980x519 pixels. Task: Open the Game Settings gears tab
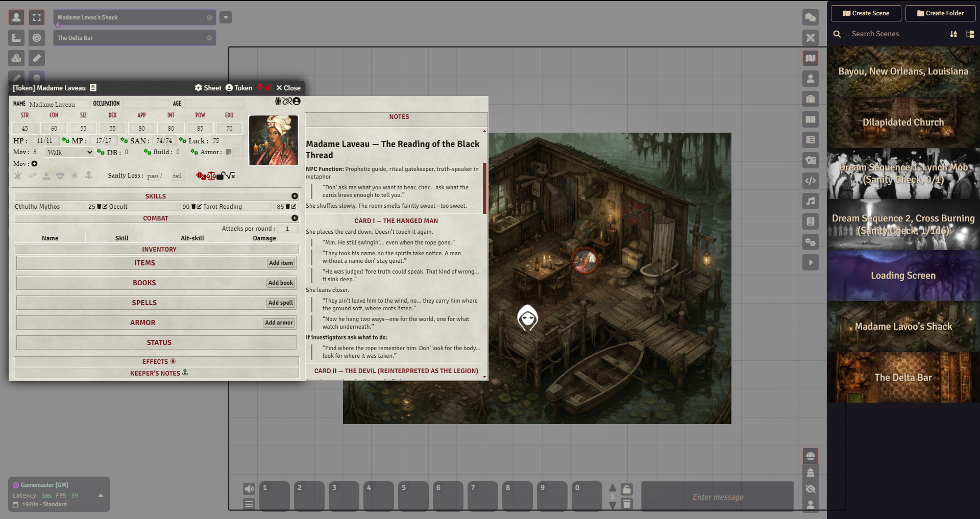810,242
